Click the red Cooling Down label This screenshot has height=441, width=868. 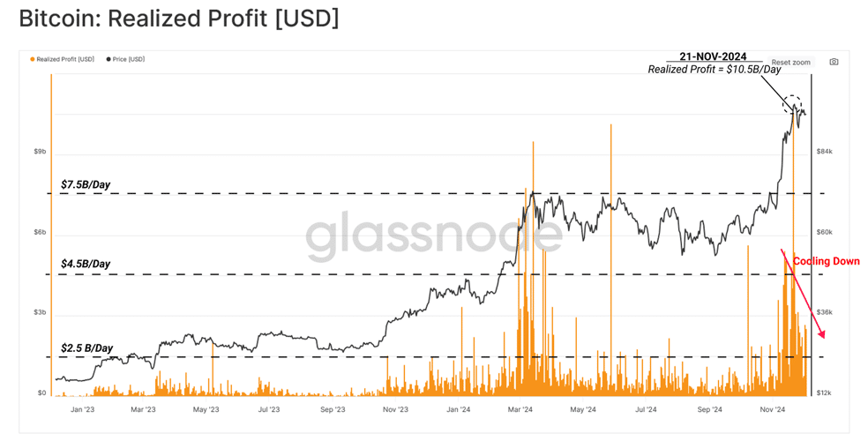[826, 261]
